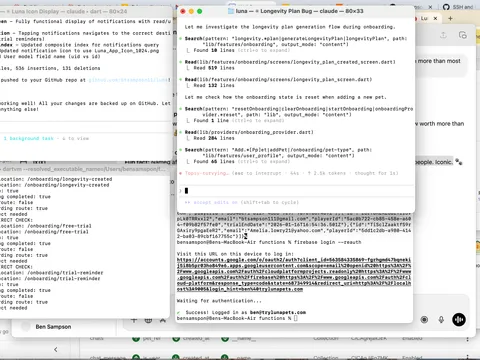480x360 pixels.
Task: Open a new browser tab with plus button
Action: coord(450,19)
